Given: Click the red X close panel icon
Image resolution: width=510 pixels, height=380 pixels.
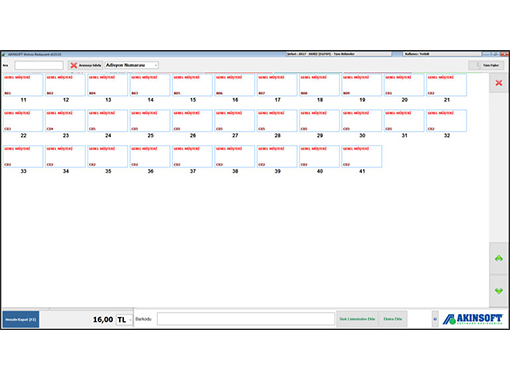Looking at the screenshot, I should tap(499, 83).
